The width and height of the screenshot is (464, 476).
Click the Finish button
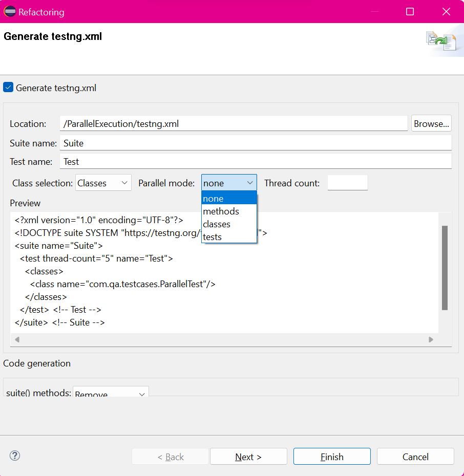coord(332,456)
